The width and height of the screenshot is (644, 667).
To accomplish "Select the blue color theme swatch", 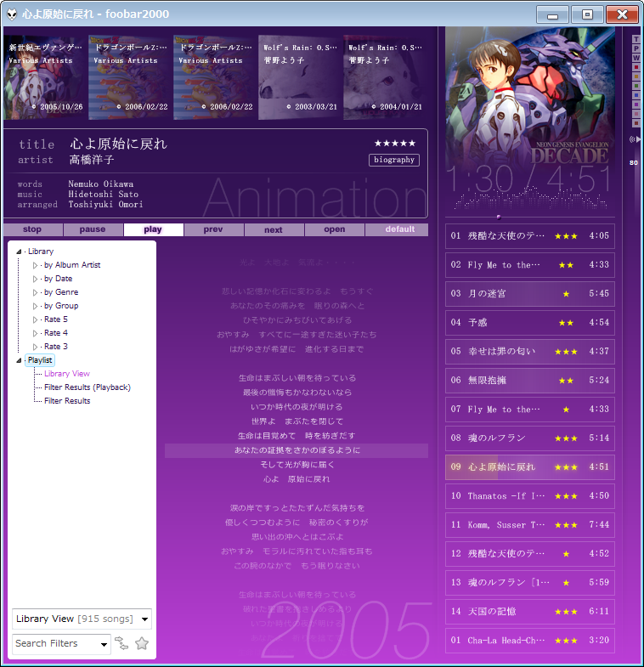I will (636, 95).
